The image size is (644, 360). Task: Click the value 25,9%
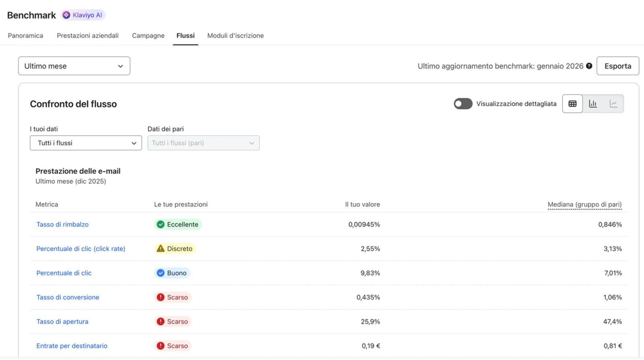click(370, 321)
